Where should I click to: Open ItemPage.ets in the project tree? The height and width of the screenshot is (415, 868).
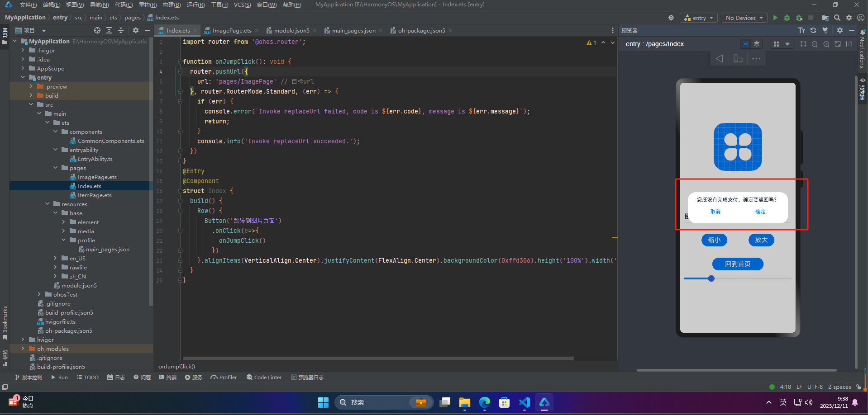click(95, 195)
